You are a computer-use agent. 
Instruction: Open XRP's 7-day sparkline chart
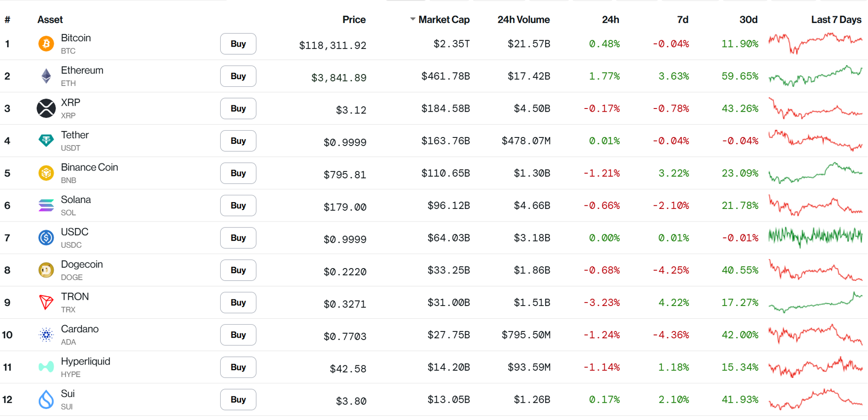coord(816,109)
